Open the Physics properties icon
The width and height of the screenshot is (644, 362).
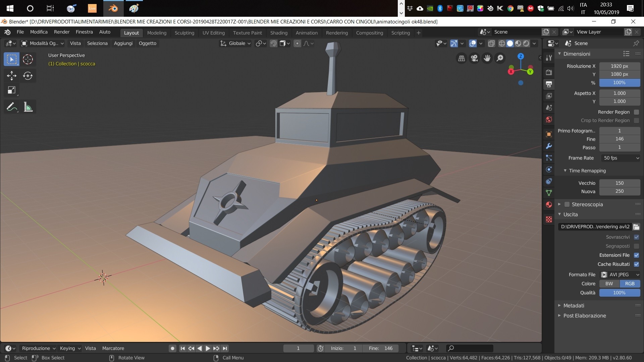tap(549, 170)
